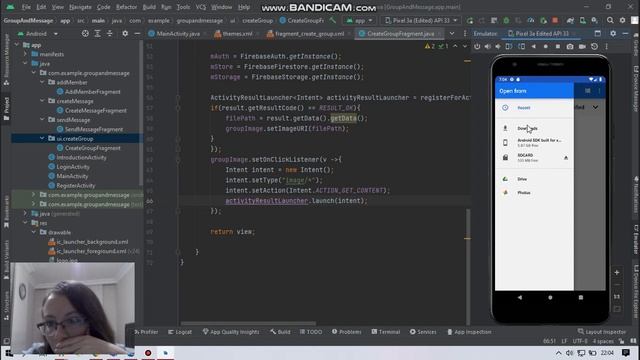Switch to MainActivity.java tab

click(x=178, y=33)
